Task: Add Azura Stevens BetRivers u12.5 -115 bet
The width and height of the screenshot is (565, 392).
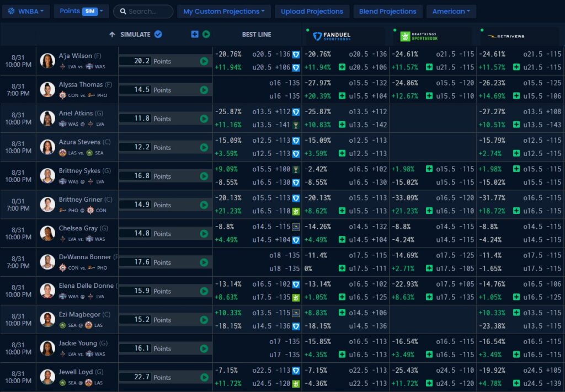Action: pos(516,153)
